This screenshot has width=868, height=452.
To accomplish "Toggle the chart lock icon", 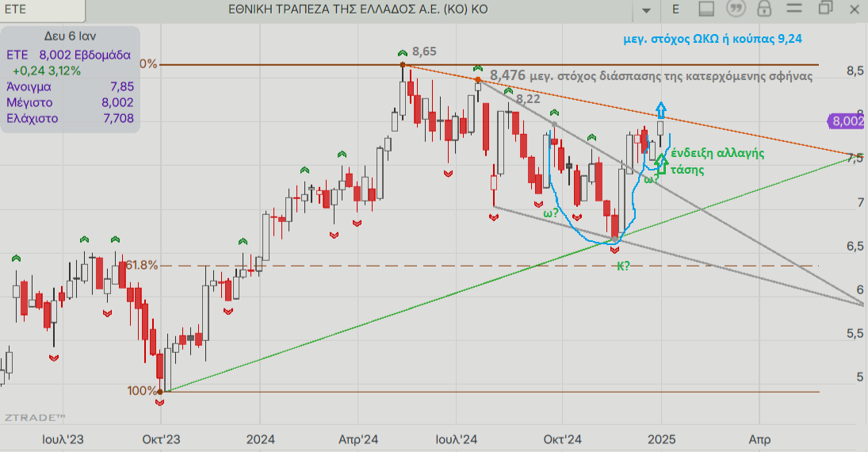I will pyautogui.click(x=764, y=9).
